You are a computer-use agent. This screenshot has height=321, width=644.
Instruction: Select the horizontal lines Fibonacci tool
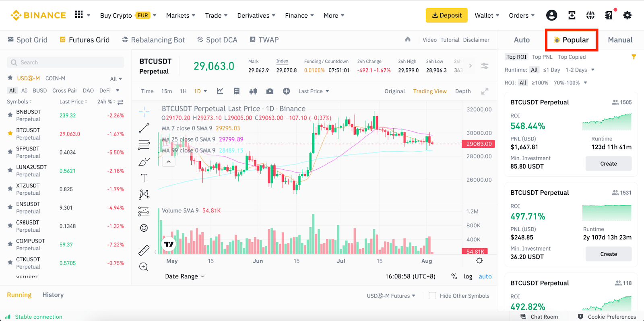pos(144,145)
